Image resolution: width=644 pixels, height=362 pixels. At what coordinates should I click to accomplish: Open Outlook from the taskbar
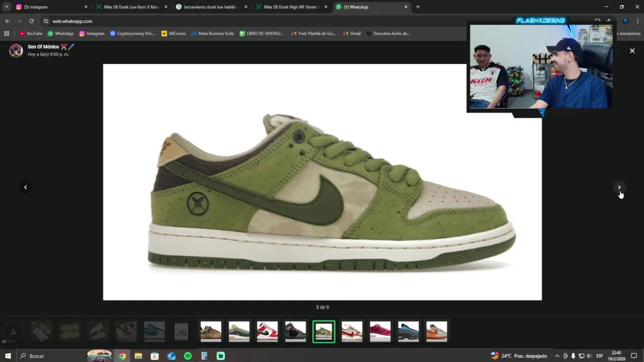tap(172, 356)
